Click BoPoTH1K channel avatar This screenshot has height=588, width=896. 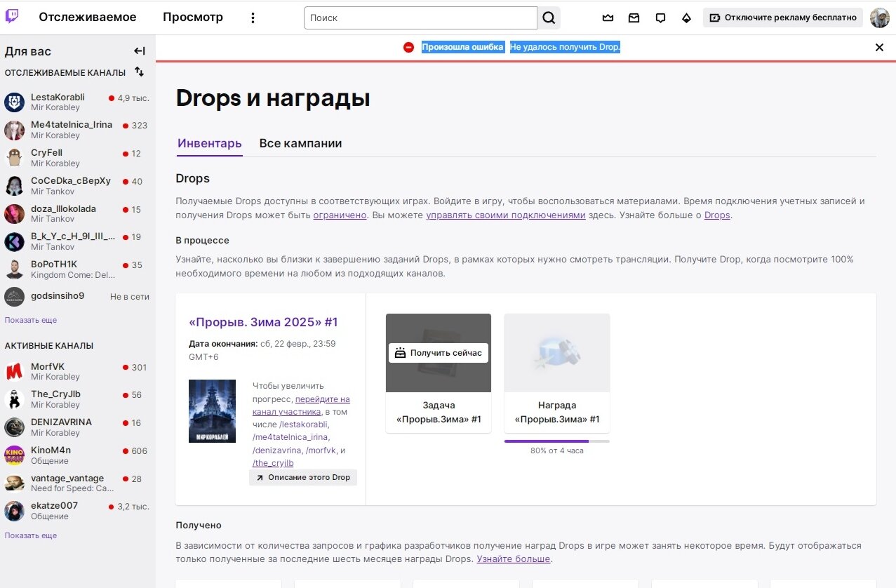(15, 269)
